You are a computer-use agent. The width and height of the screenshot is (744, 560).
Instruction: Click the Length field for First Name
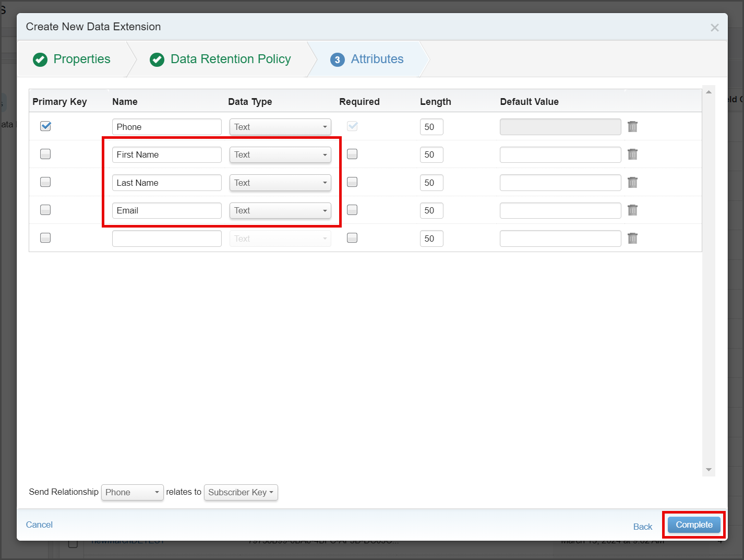pyautogui.click(x=431, y=154)
